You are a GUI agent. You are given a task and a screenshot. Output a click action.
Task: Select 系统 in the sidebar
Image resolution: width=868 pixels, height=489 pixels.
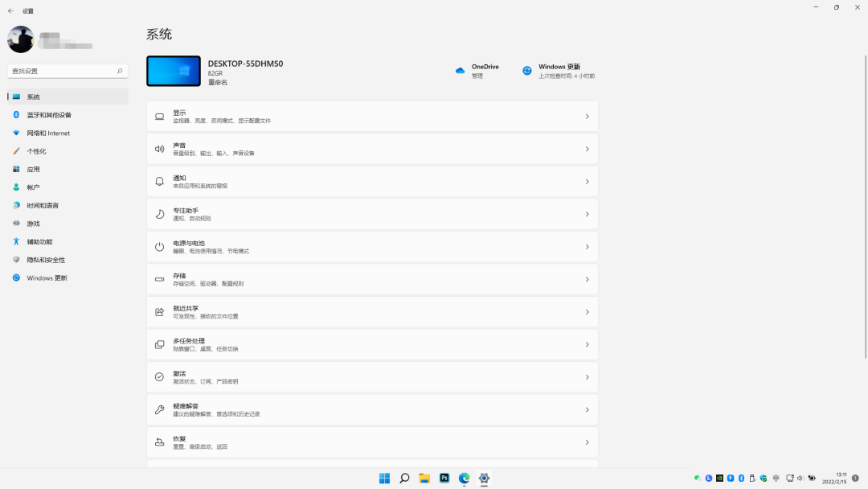(68, 97)
